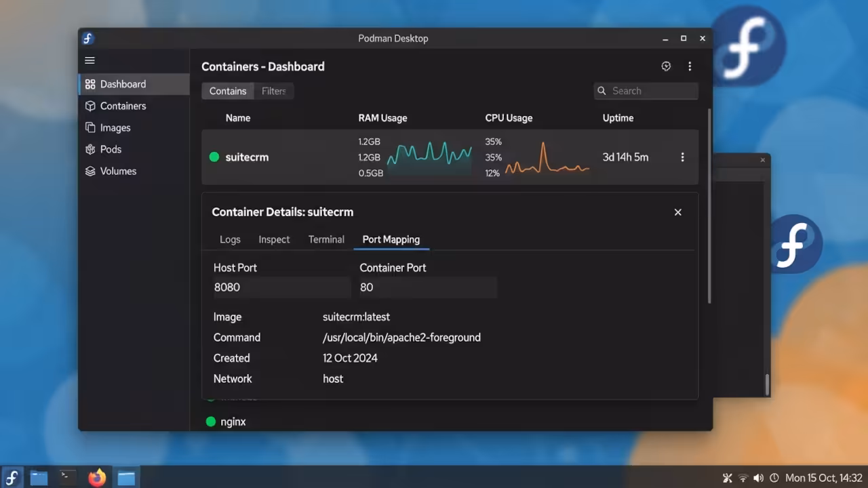Screen dimensions: 868x488
Task: Select the Contains tab
Action: coord(228,91)
